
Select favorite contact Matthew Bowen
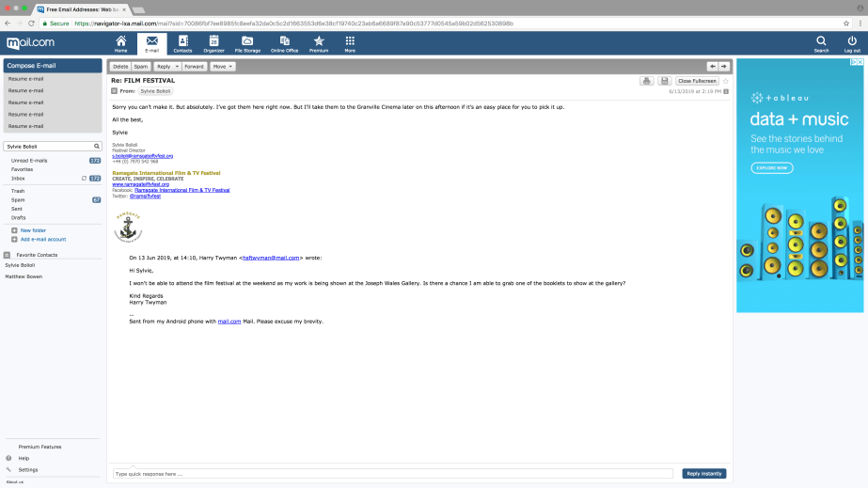pos(24,276)
